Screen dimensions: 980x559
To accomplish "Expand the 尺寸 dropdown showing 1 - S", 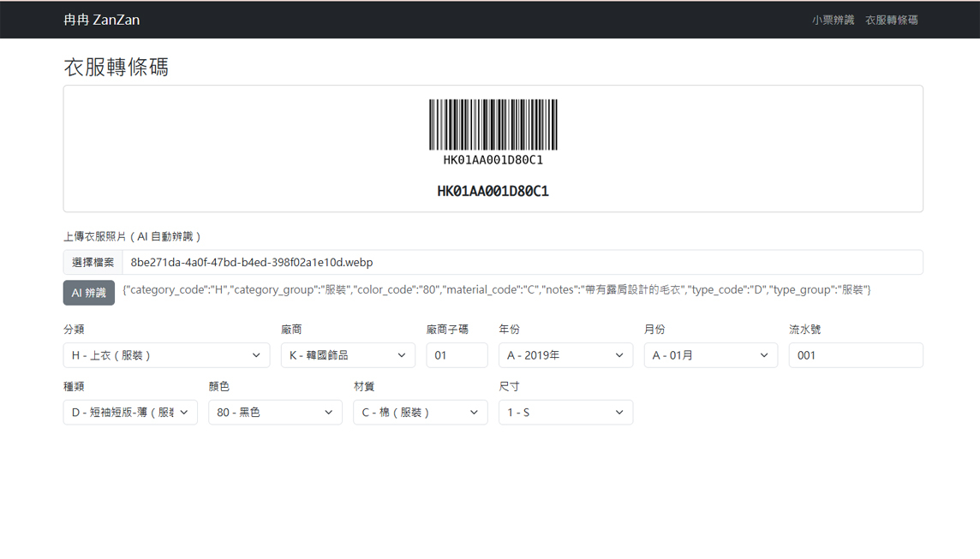I will click(x=565, y=413).
